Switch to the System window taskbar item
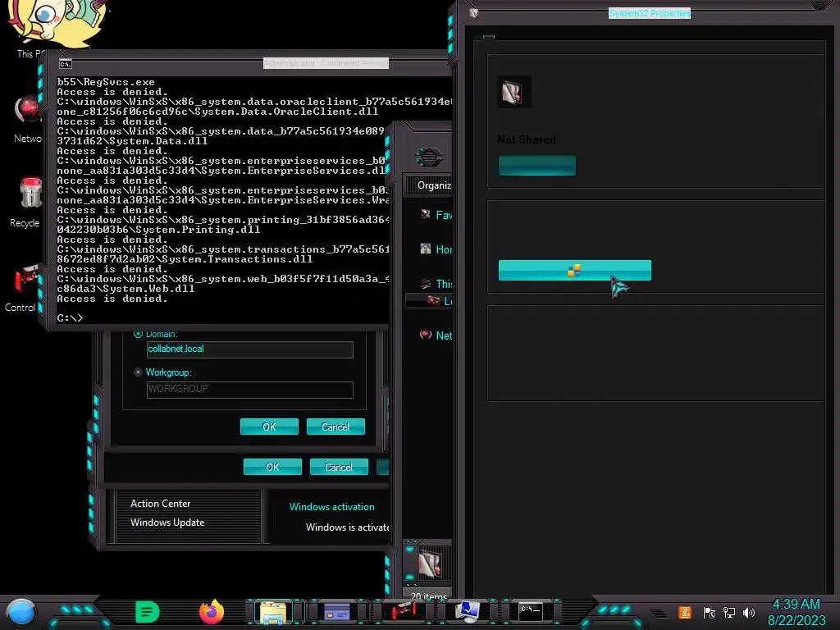840x630 pixels. click(x=467, y=612)
